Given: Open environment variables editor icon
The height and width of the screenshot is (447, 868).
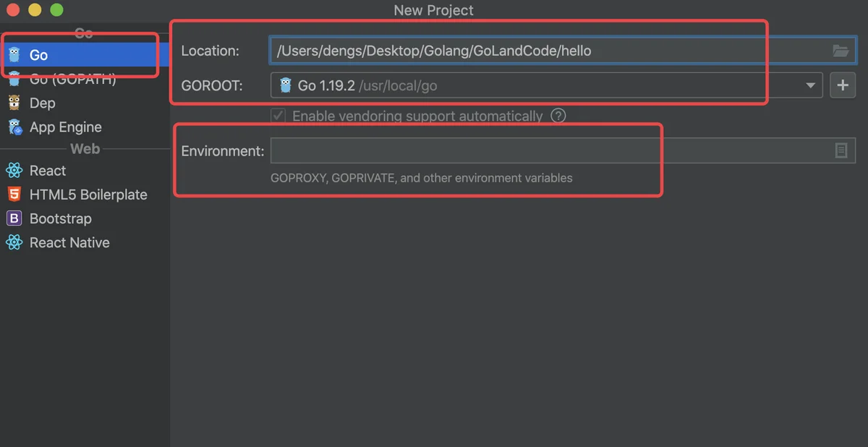Looking at the screenshot, I should tap(841, 150).
